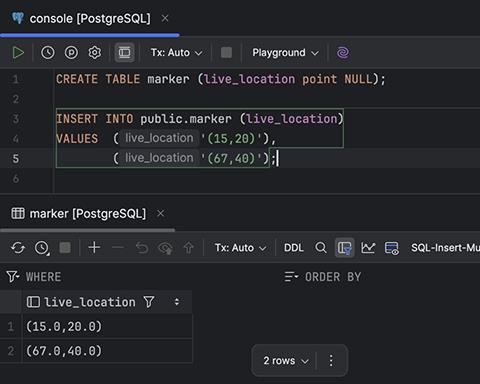Click the Find magnifier icon in marker toolbar
This screenshot has width=480, height=384.
tap(321, 248)
